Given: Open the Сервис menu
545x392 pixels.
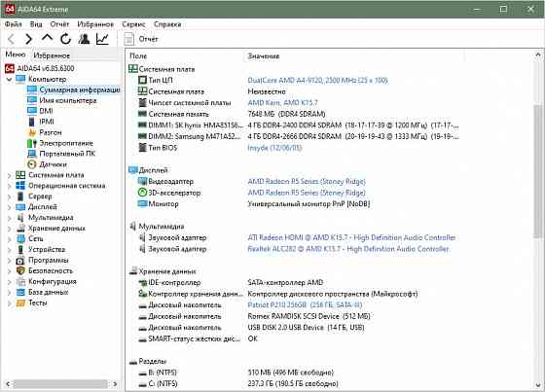Looking at the screenshot, I should (x=133, y=24).
